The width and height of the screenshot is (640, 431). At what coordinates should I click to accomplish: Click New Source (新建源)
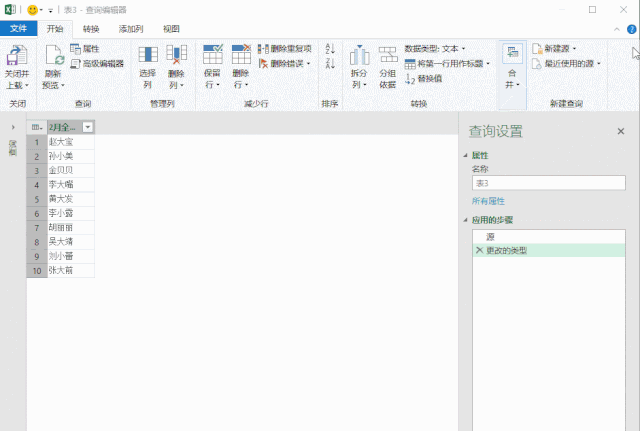click(x=554, y=49)
